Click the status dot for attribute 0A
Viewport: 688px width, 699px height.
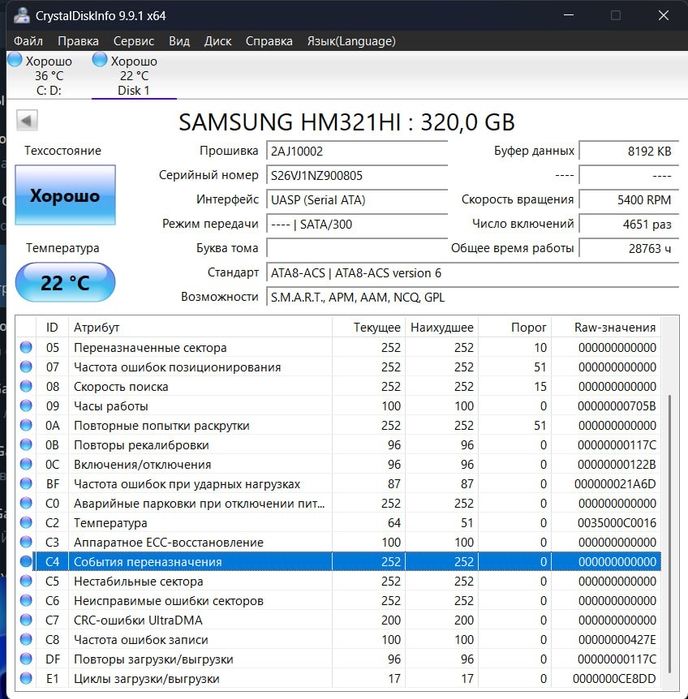tap(26, 425)
